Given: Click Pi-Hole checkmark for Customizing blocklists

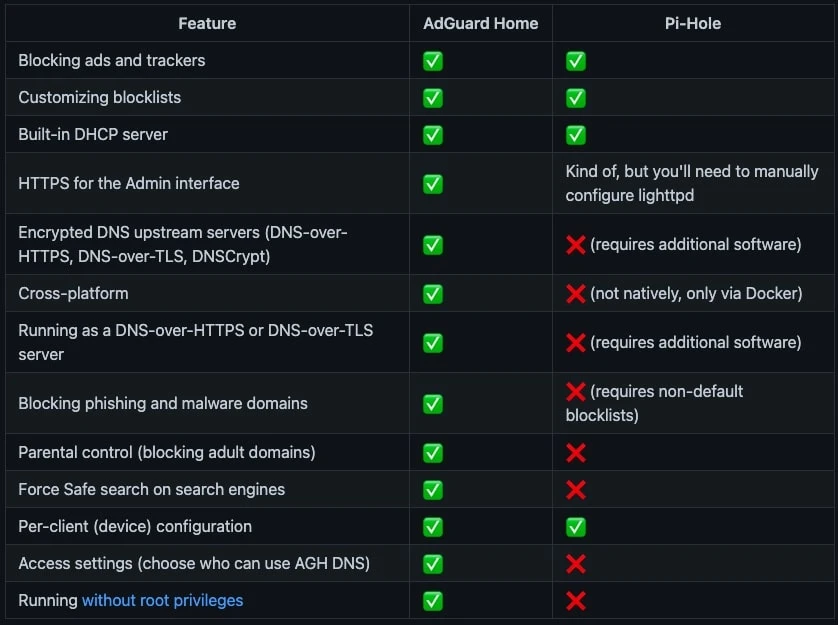Looking at the screenshot, I should pyautogui.click(x=576, y=98).
